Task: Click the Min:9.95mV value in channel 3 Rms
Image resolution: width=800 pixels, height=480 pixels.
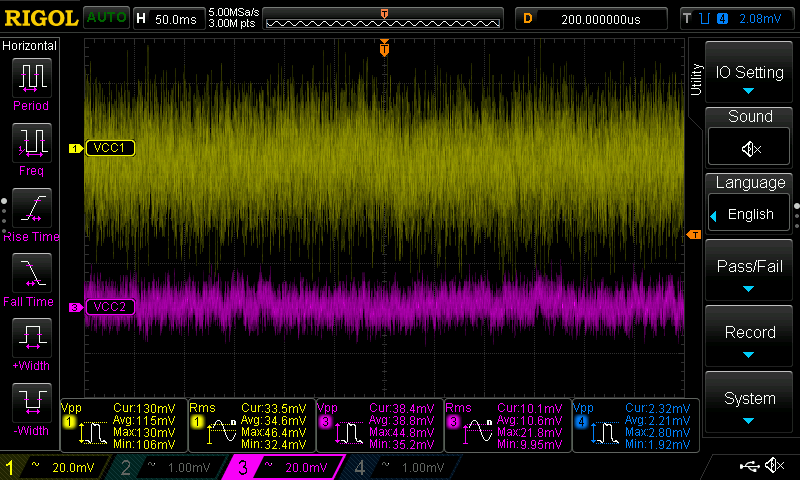Action: [x=529, y=444]
